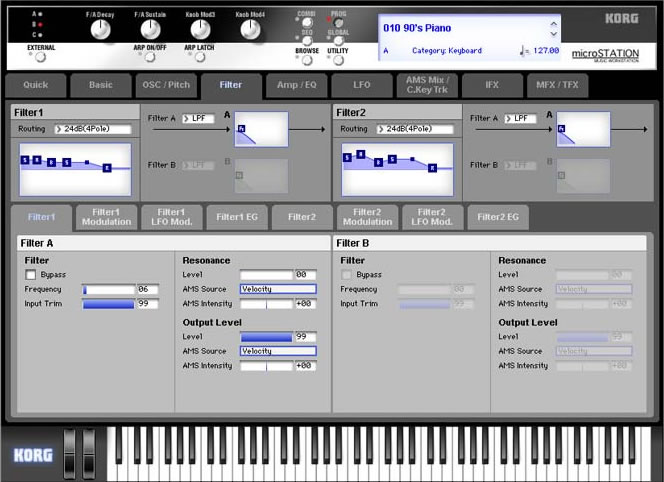Open the Filter2 sub-tab
Screen dimensions: 664x482
[x=302, y=217]
